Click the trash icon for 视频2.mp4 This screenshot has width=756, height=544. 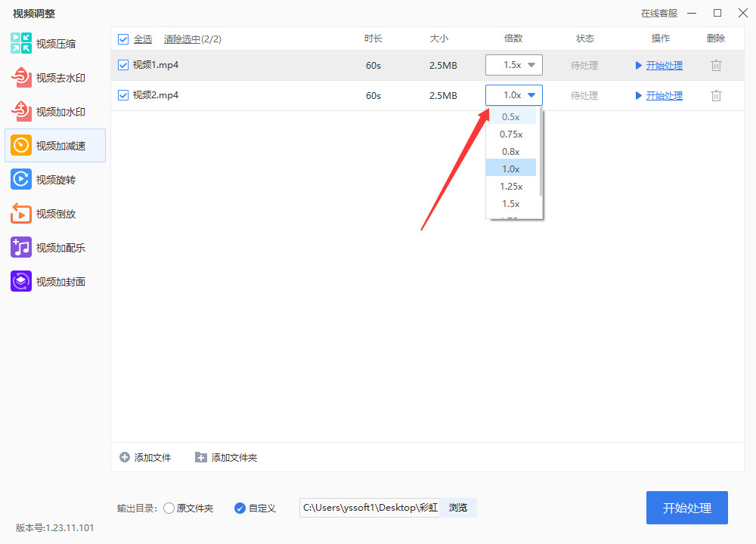click(x=716, y=96)
